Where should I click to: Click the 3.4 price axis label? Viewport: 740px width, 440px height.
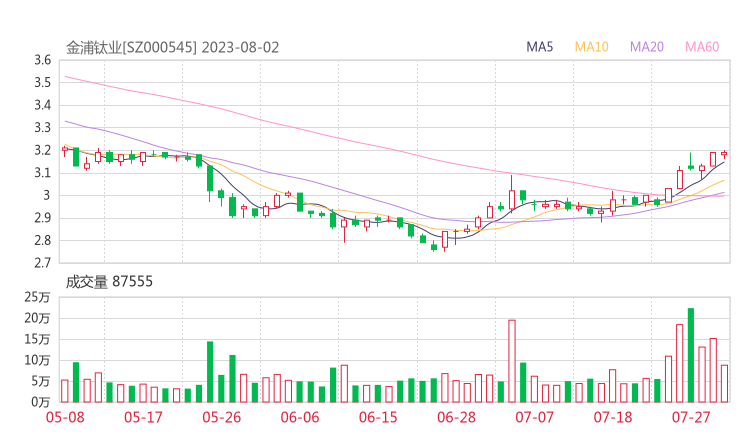pos(42,105)
